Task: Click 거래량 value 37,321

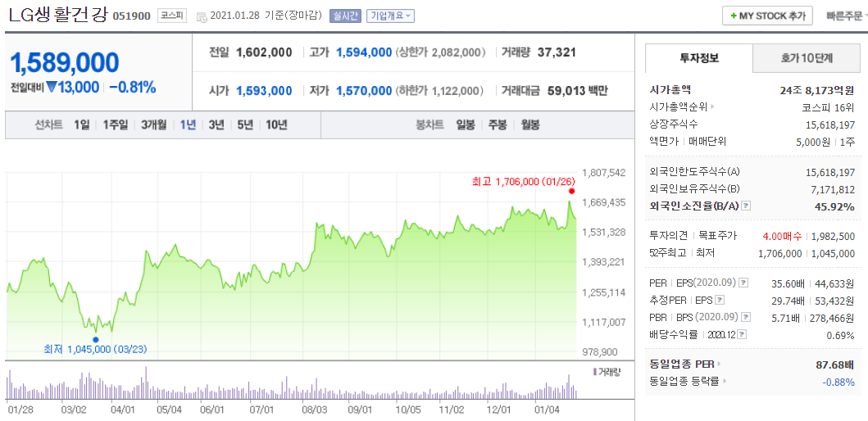Action: pos(557,52)
